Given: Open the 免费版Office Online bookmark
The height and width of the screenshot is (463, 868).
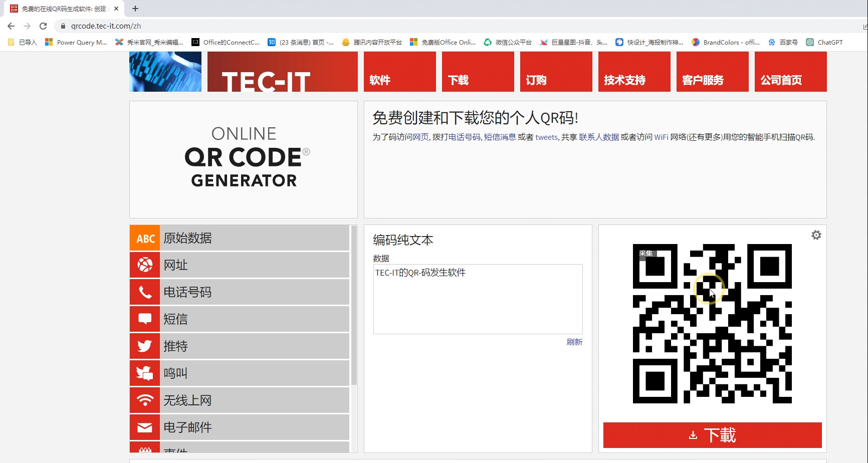Looking at the screenshot, I should click(443, 43).
